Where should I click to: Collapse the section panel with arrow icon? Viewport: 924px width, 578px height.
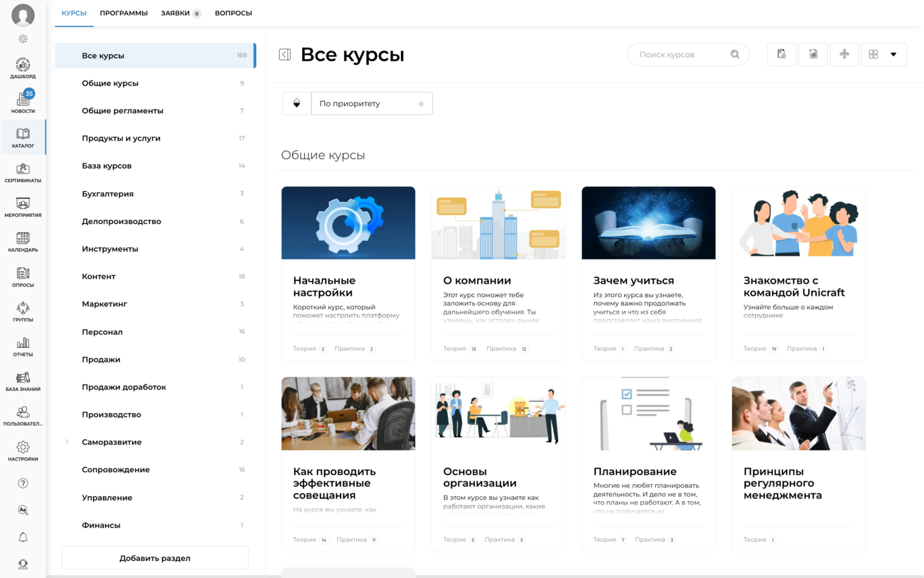coord(285,55)
